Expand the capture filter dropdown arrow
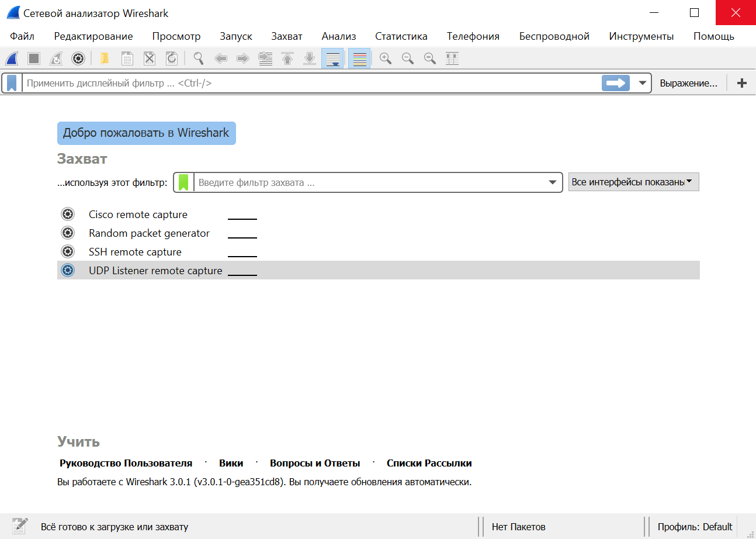The height and width of the screenshot is (539, 756). pyautogui.click(x=553, y=182)
